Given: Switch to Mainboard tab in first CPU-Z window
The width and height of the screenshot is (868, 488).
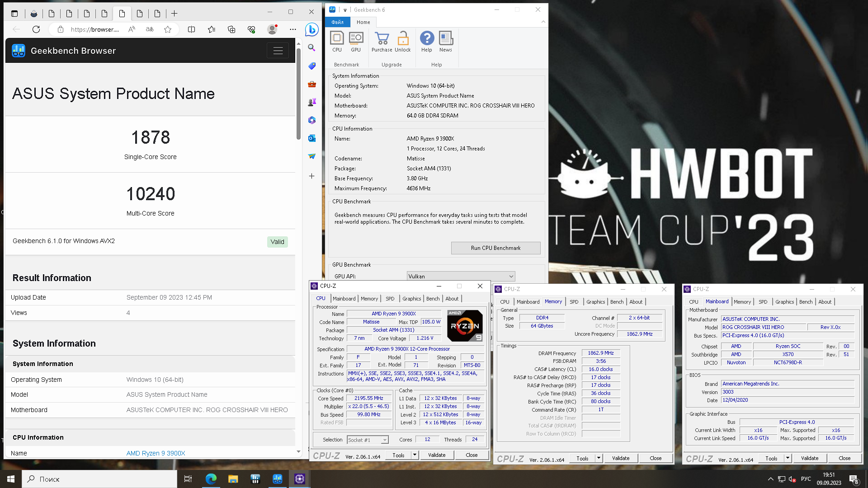Looking at the screenshot, I should (344, 299).
